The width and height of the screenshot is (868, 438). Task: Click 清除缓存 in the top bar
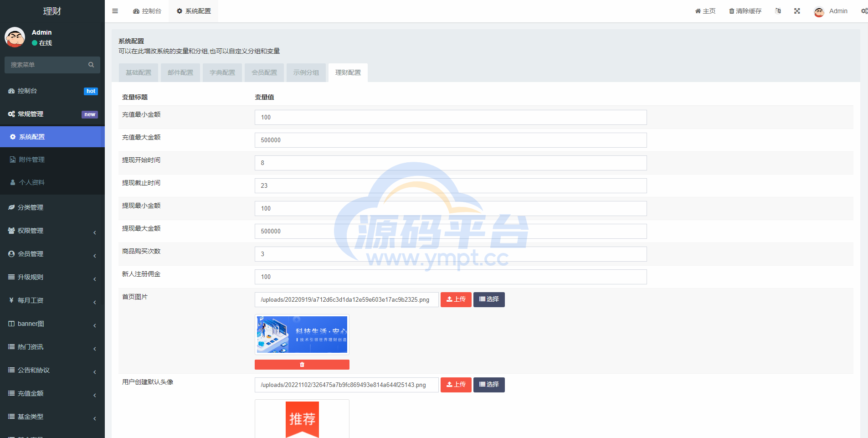click(745, 11)
